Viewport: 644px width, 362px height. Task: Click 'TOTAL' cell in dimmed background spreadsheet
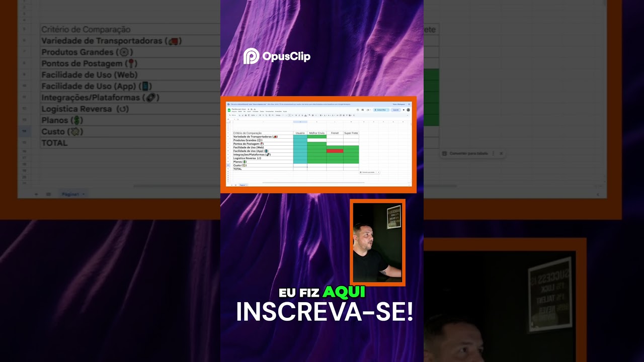pyautogui.click(x=54, y=143)
